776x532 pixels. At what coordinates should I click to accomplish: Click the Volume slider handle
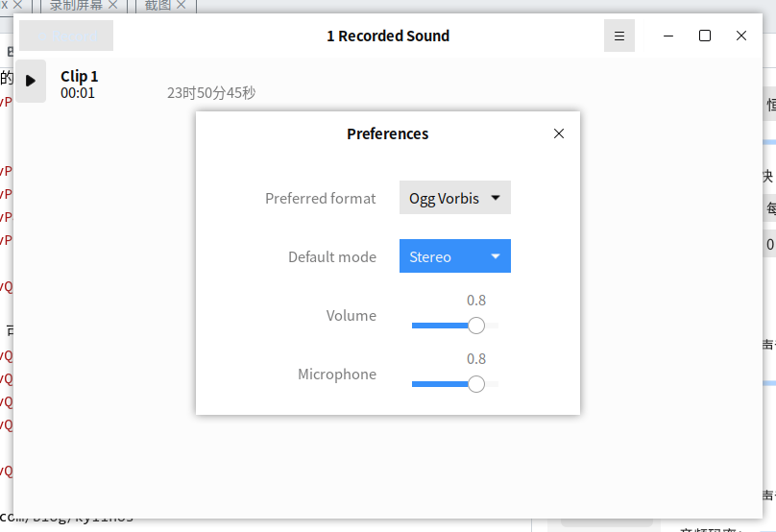476,326
